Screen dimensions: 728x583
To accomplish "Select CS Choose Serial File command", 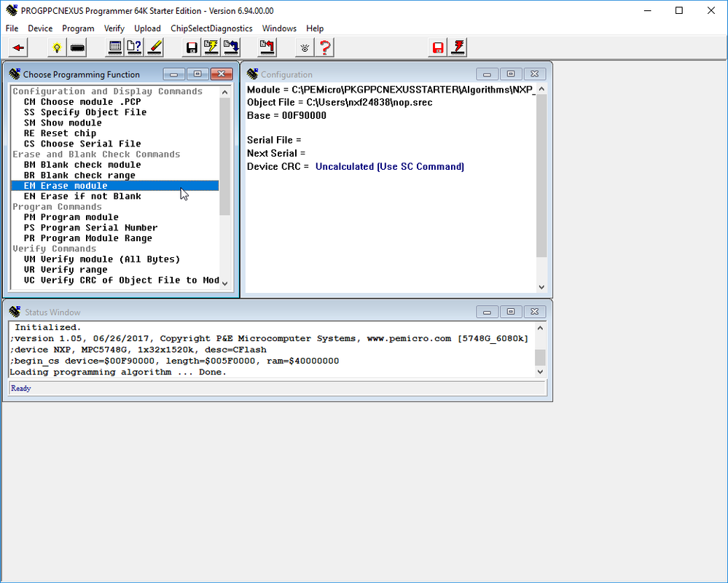I will click(114, 144).
